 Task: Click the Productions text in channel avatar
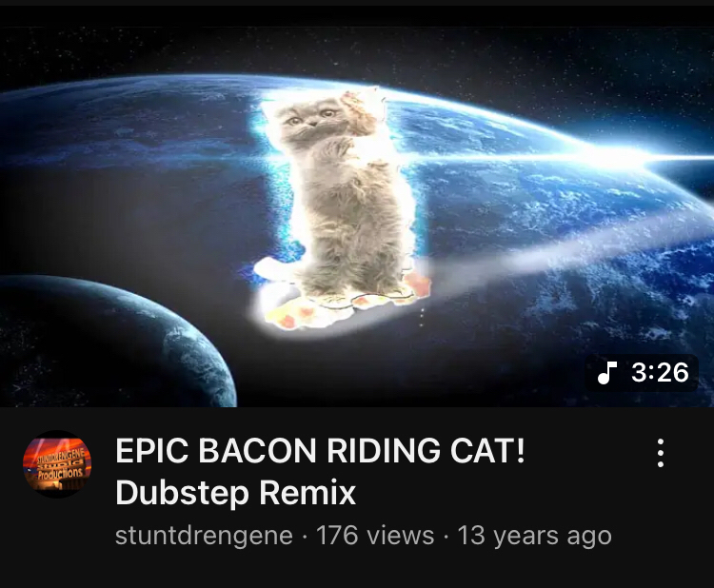61,473
